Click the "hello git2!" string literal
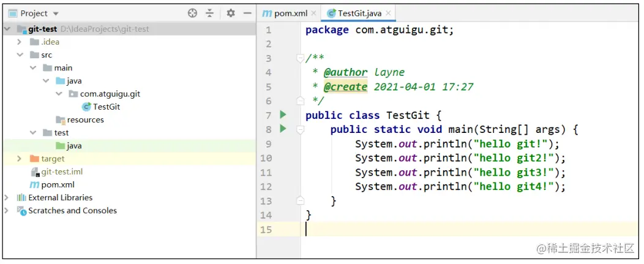 [x=514, y=158]
